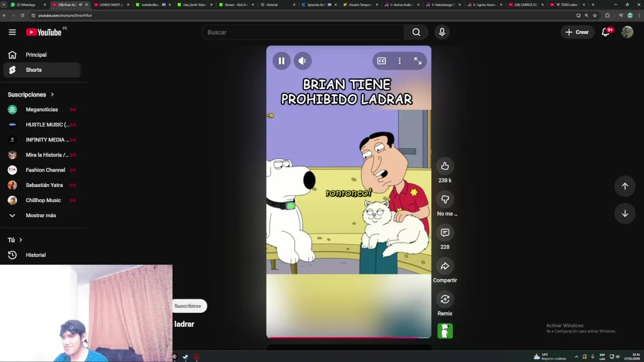Open the Chillhop Music channel avatar

[x=13, y=200]
